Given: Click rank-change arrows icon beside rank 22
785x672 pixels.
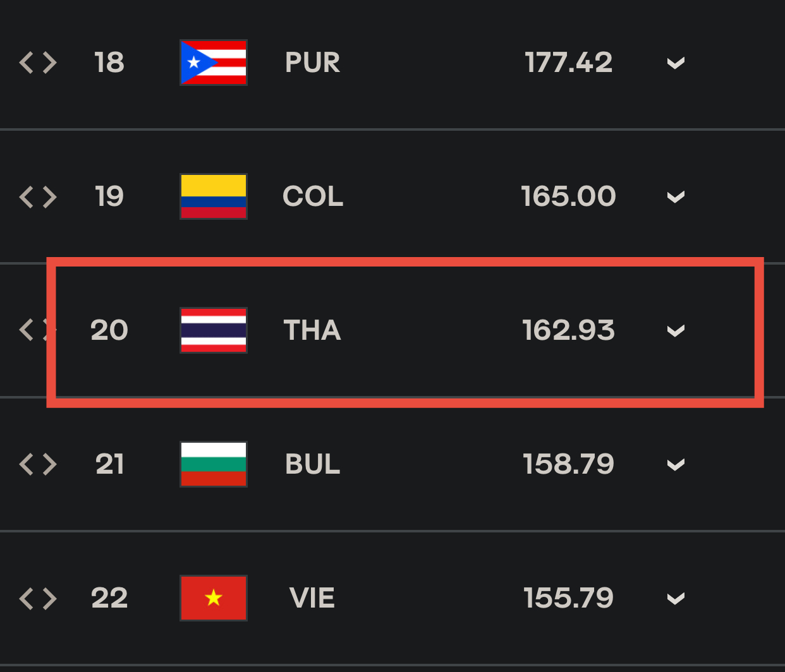Looking at the screenshot, I should tap(38, 598).
